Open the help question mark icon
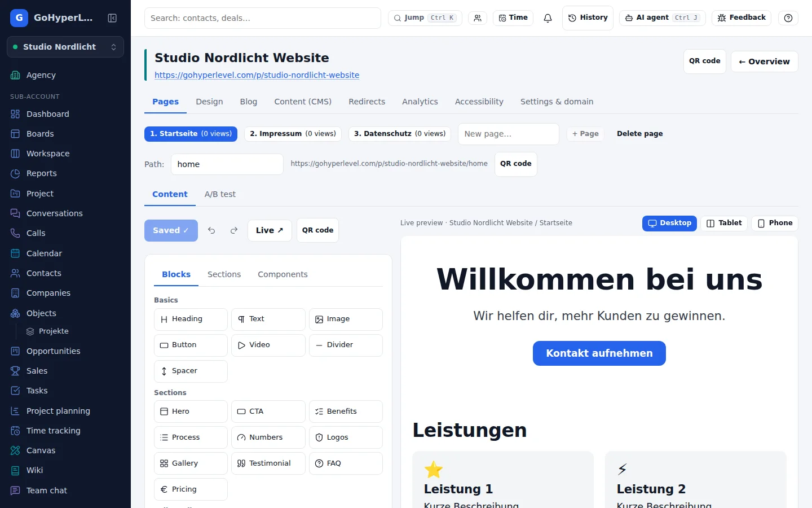812x508 pixels. pyautogui.click(x=788, y=18)
